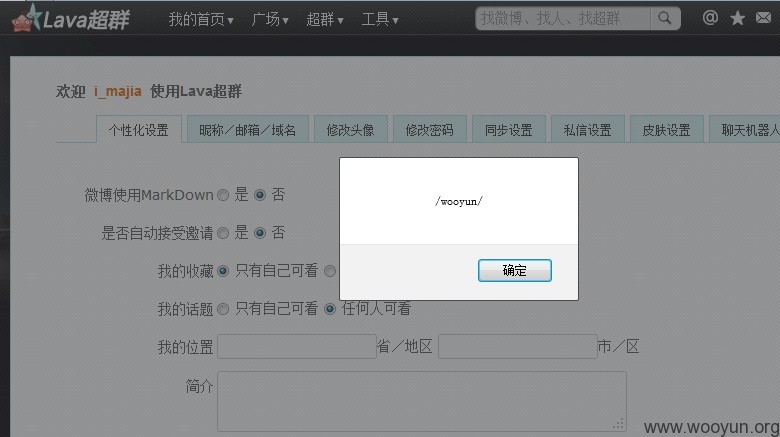The height and width of the screenshot is (437, 780).
Task: Switch to the 昵称/邮箱/域名 tab
Action: pos(247,130)
